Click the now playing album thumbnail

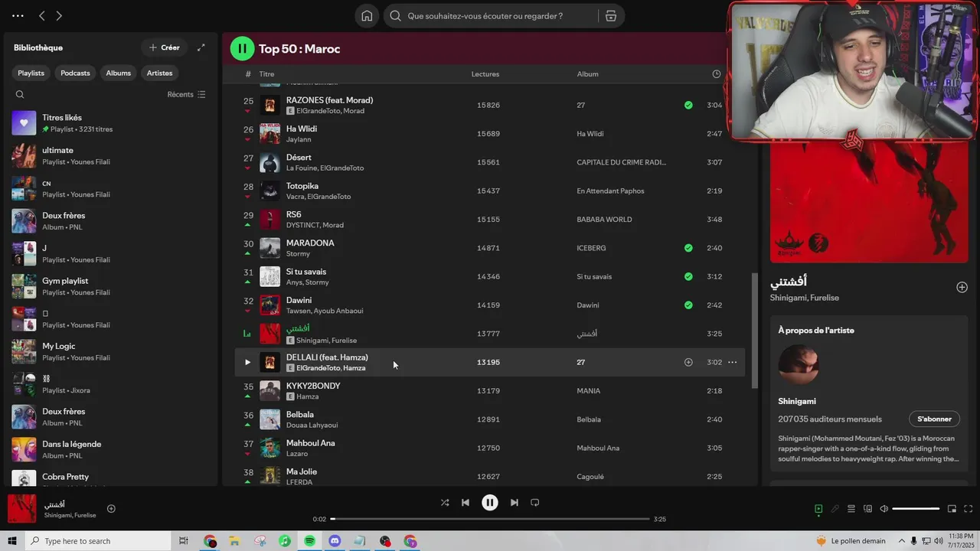click(21, 509)
